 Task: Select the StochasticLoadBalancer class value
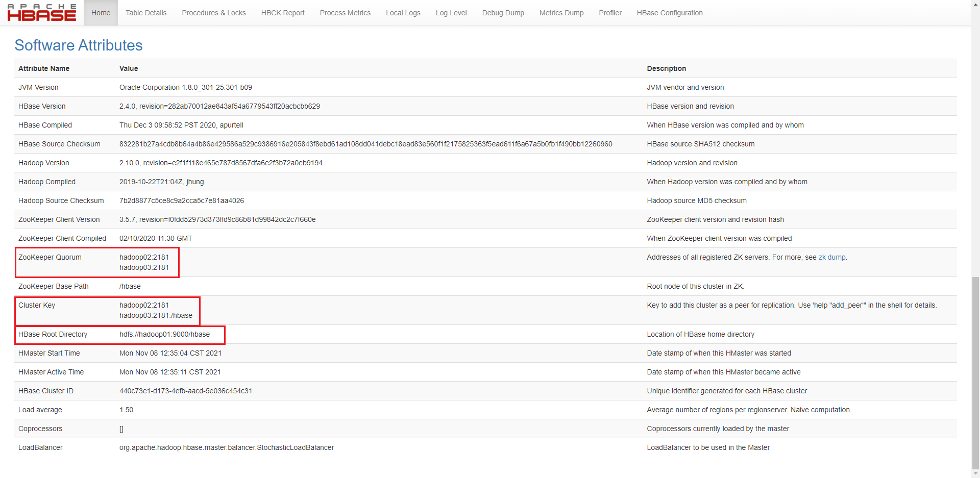pyautogui.click(x=227, y=447)
